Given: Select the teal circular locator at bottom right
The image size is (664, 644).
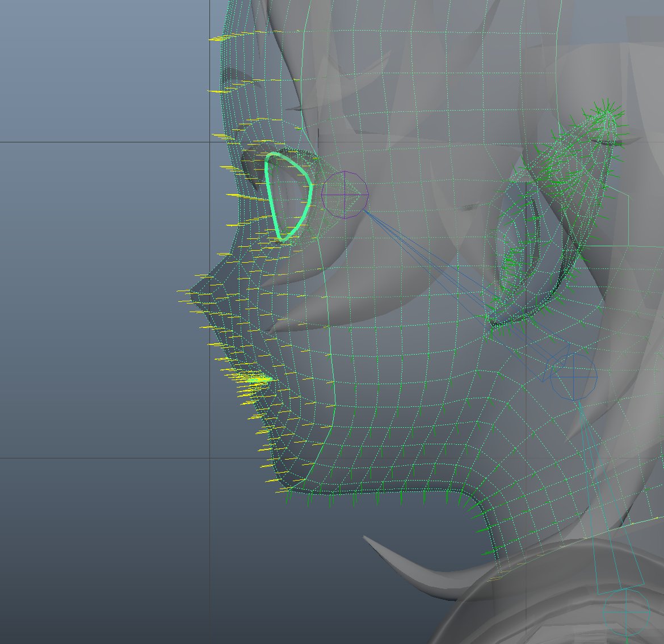Looking at the screenshot, I should pyautogui.click(x=626, y=612).
